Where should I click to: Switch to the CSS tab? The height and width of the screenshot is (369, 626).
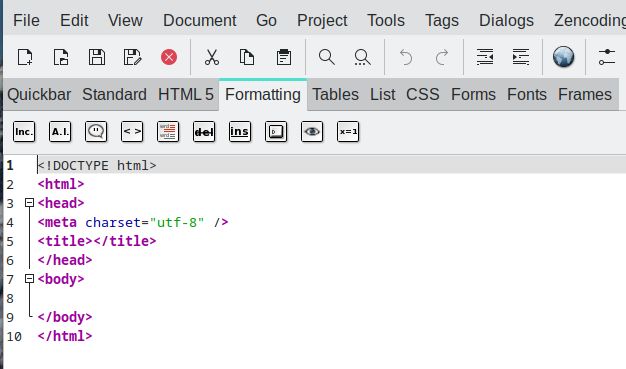coord(423,95)
